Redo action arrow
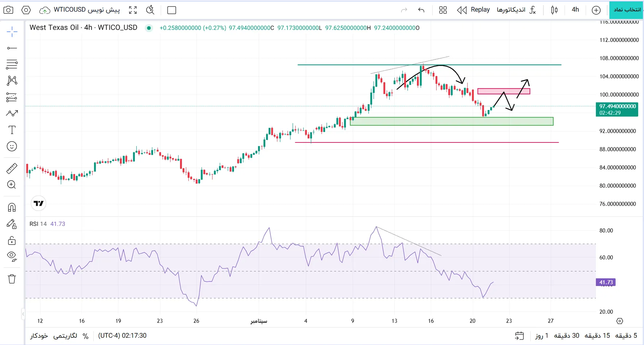Image resolution: width=644 pixels, height=345 pixels. (x=404, y=10)
